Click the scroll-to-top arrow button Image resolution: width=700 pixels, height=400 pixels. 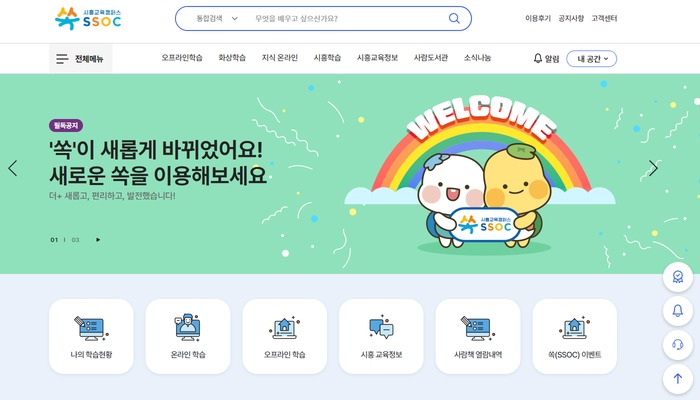[x=678, y=379]
